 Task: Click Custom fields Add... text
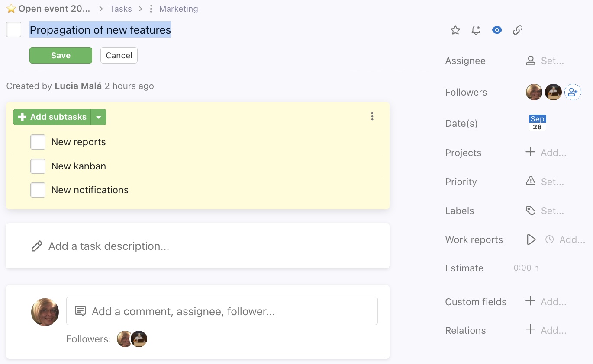[x=554, y=302]
